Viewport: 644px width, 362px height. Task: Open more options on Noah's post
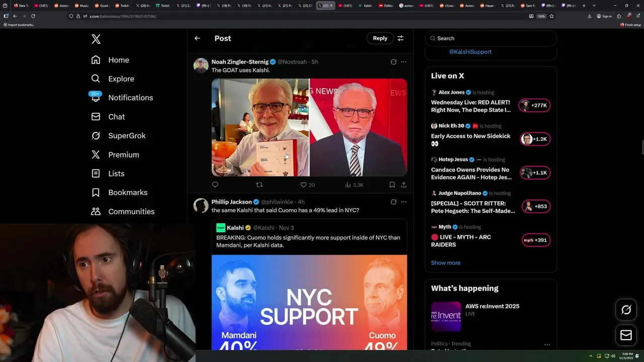(x=404, y=62)
